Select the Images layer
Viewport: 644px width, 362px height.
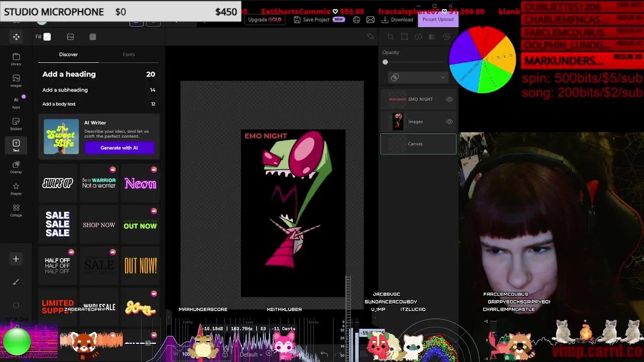(x=418, y=122)
